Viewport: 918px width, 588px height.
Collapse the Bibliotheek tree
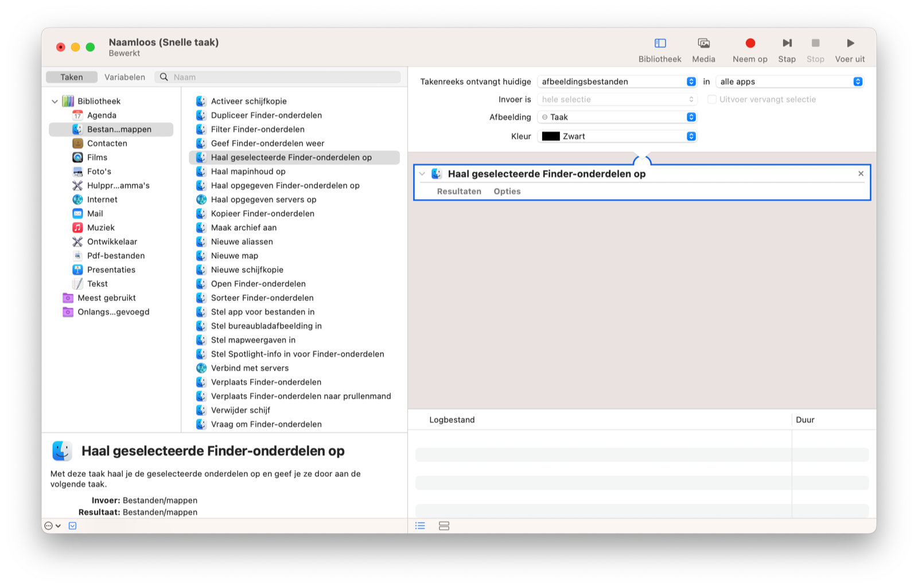coord(55,102)
